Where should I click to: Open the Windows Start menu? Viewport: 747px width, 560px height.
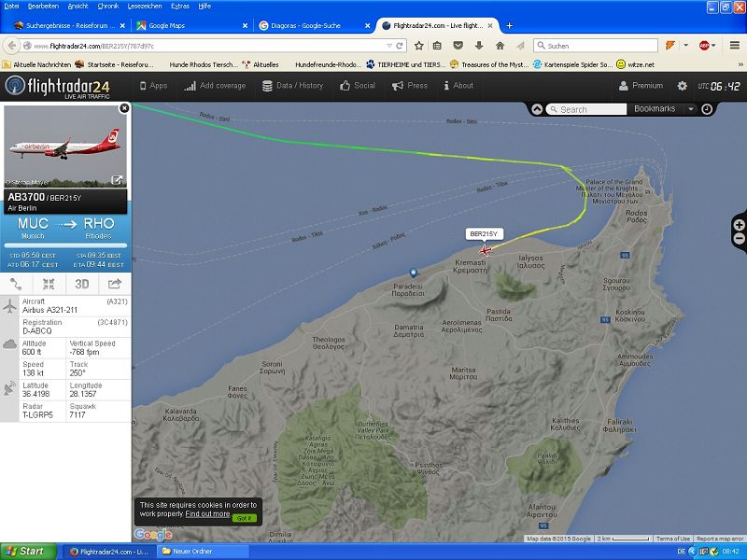pyautogui.click(x=28, y=552)
